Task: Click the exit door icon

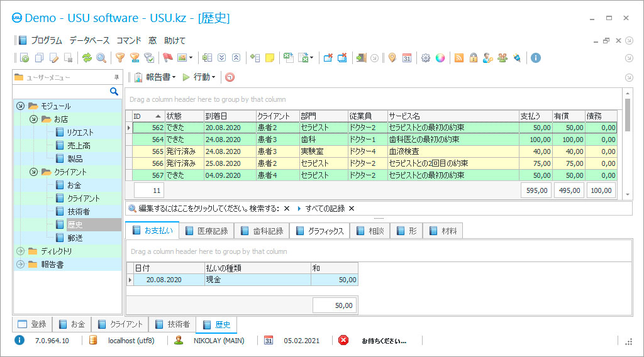Action: [x=361, y=58]
